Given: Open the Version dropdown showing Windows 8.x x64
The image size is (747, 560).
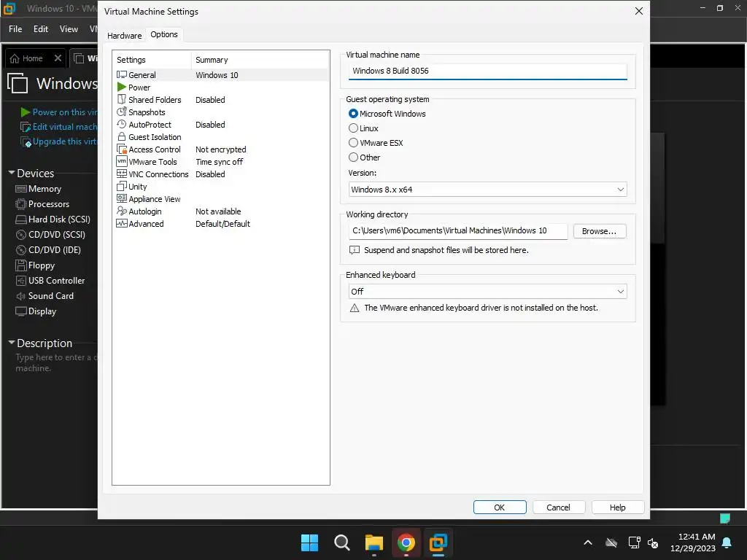Looking at the screenshot, I should [x=488, y=190].
